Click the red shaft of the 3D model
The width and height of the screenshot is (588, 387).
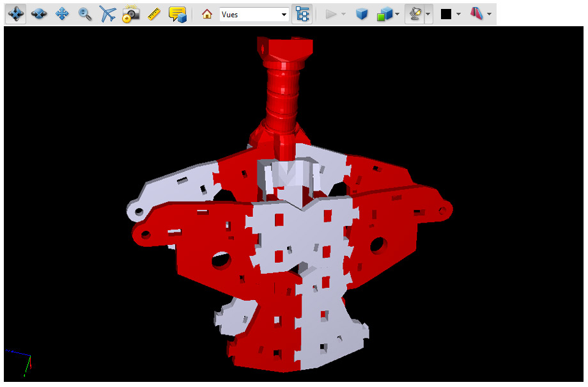coord(281,90)
